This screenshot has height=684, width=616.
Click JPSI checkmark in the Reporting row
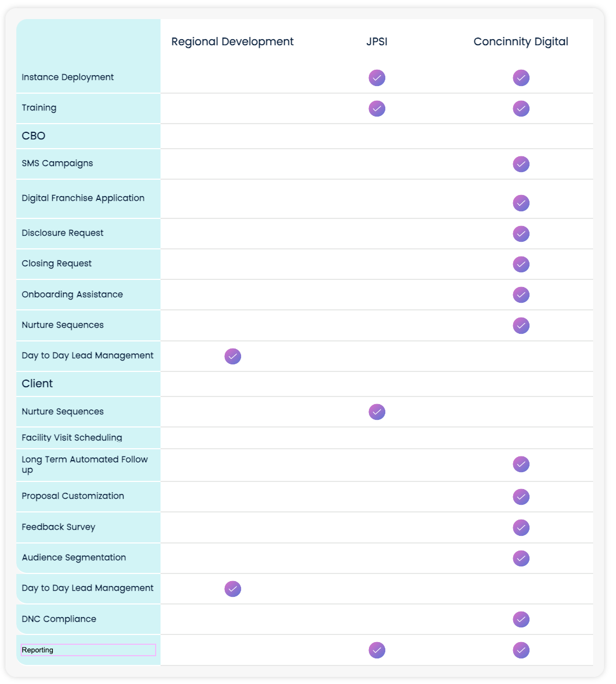[x=377, y=650]
